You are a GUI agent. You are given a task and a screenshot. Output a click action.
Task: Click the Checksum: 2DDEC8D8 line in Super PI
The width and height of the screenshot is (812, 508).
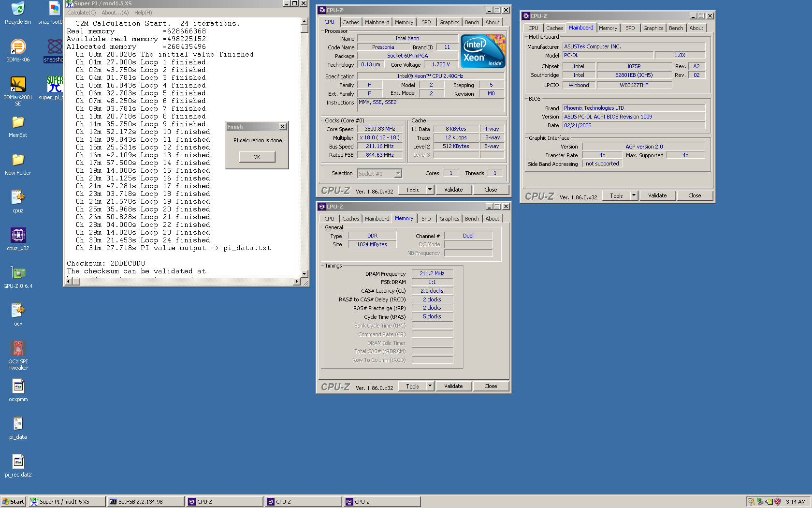click(x=106, y=264)
